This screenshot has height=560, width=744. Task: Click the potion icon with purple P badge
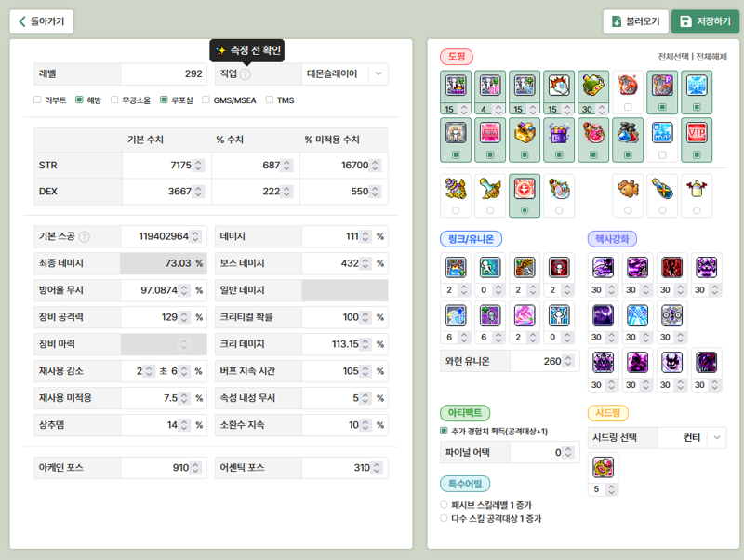click(662, 86)
